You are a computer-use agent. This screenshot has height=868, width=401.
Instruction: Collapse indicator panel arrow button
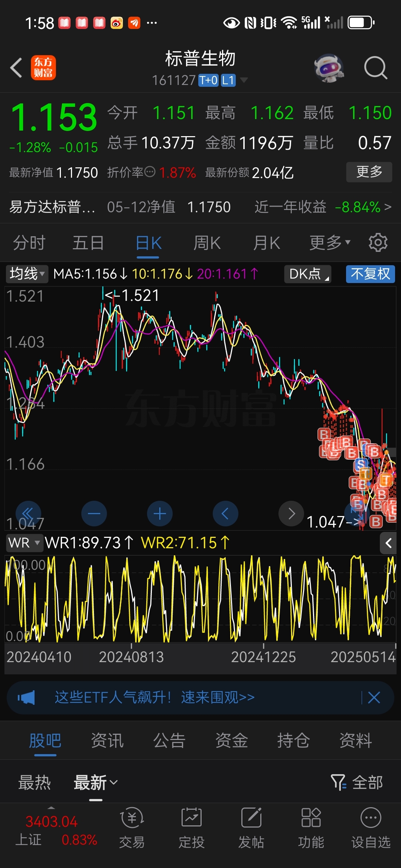[x=388, y=543]
